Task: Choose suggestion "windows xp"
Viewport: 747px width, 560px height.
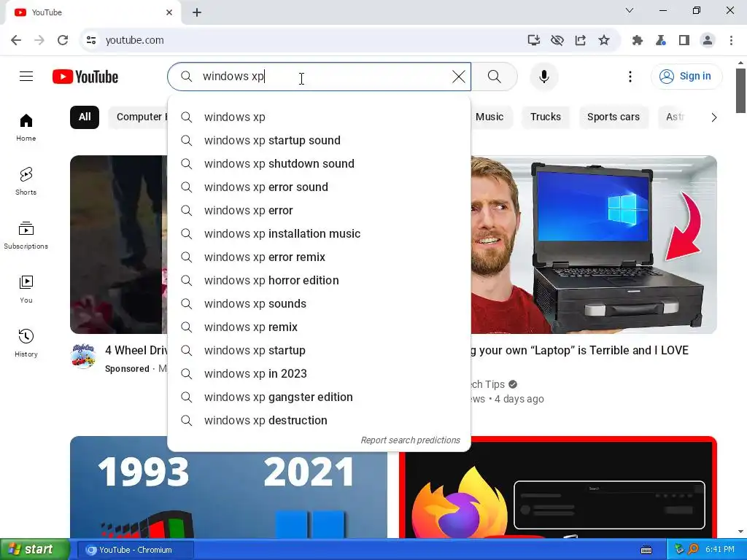Action: tap(320, 117)
